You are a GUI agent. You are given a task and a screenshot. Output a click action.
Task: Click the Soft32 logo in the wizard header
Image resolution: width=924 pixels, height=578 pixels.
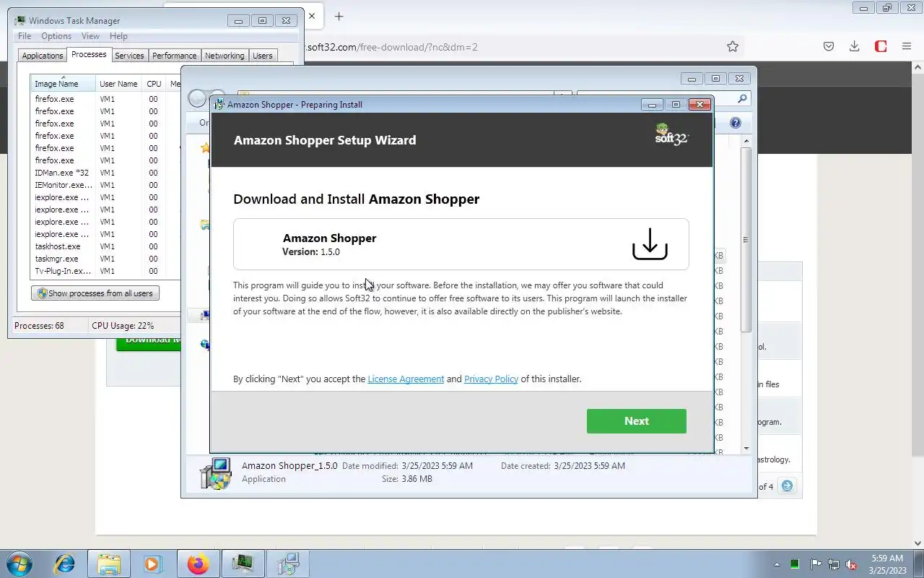coord(671,134)
